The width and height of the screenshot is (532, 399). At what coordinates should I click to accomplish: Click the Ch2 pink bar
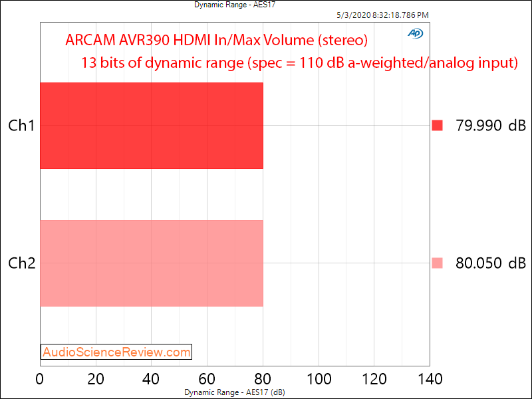(x=152, y=263)
